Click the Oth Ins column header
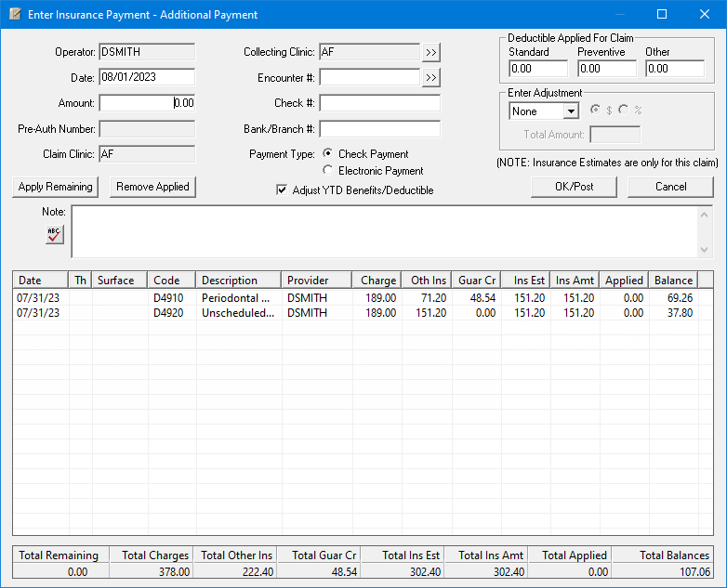Viewport: 727px width, 588px height. [x=427, y=281]
